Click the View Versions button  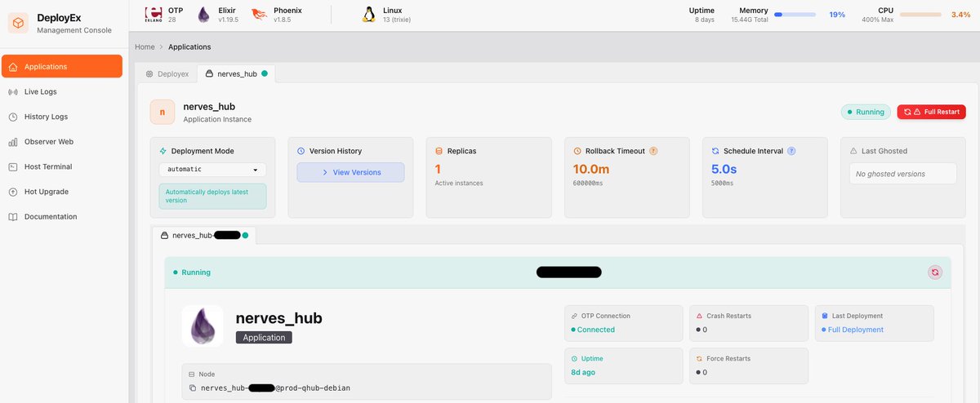click(x=350, y=172)
